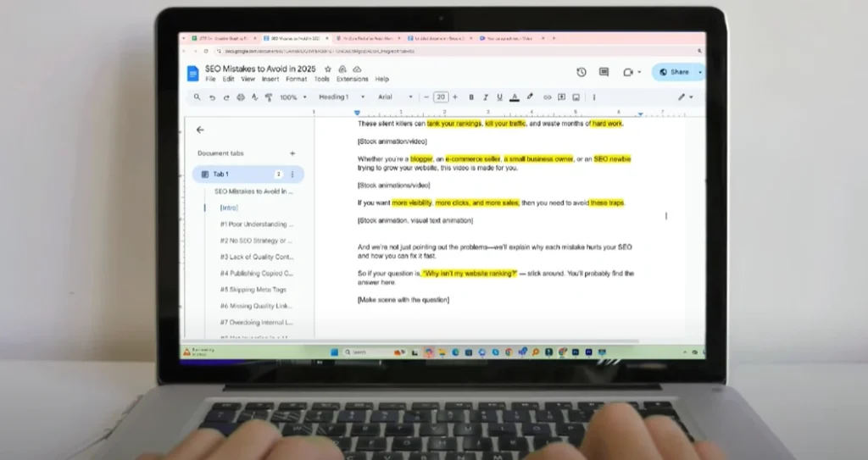This screenshot has width=868, height=460.
Task: Jump to '#2 No SEO Strategy' outline heading
Action: point(256,241)
